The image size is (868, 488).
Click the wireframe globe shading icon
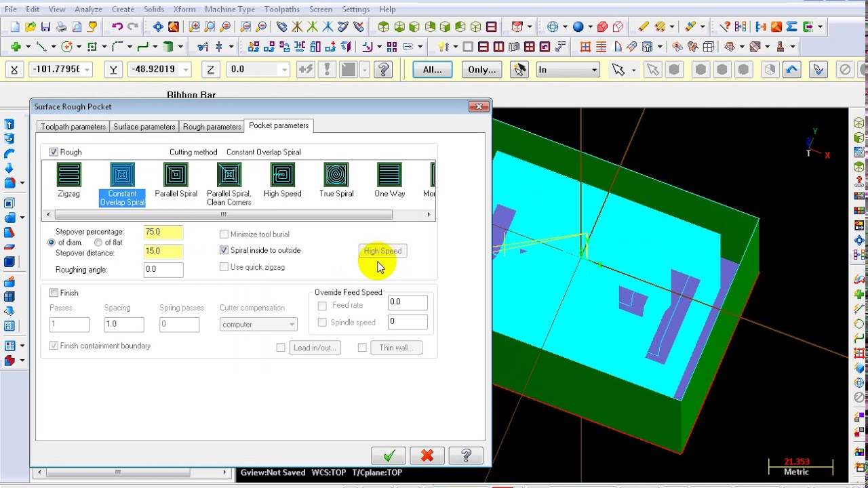(553, 27)
